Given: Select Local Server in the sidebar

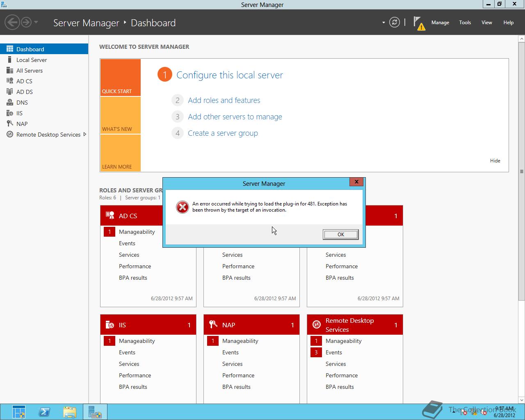Looking at the screenshot, I should click(x=44, y=59).
